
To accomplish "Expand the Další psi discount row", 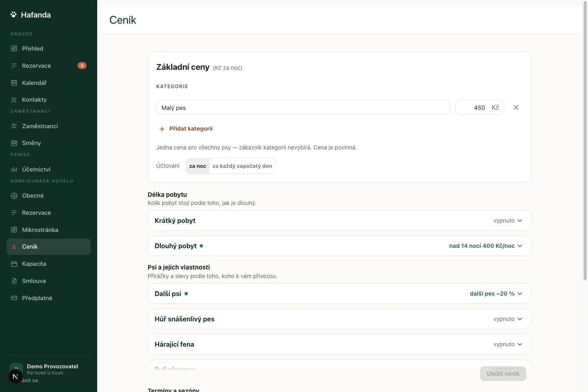I will point(339,294).
